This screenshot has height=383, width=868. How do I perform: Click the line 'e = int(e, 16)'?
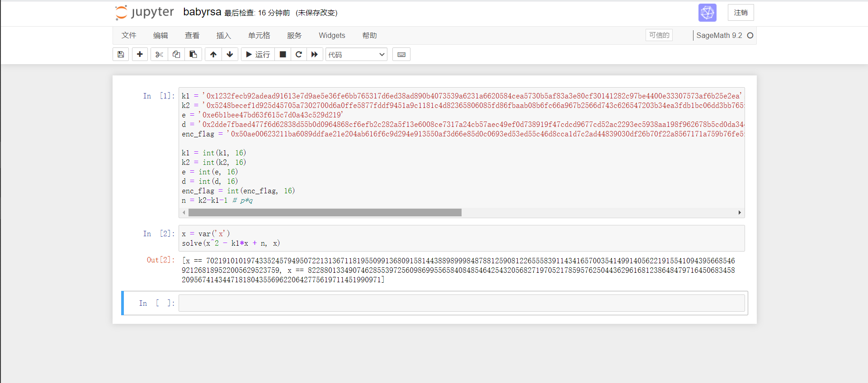tap(210, 172)
